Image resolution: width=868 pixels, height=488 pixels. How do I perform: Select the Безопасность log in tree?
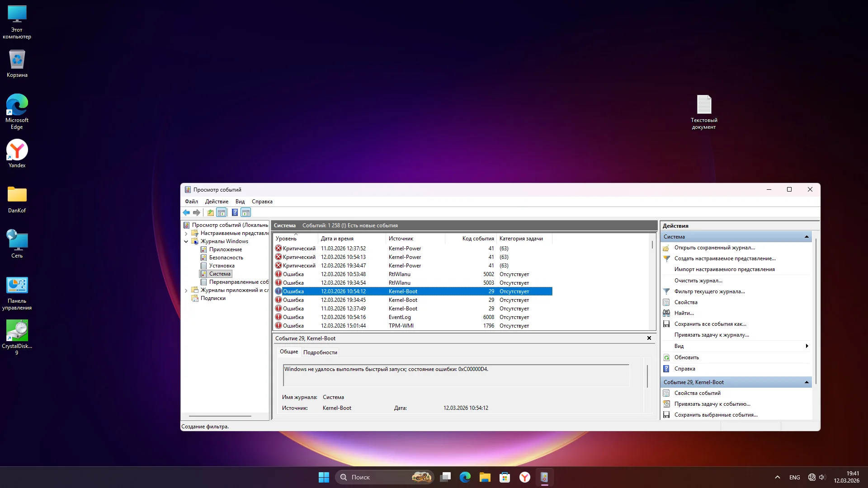pyautogui.click(x=226, y=258)
